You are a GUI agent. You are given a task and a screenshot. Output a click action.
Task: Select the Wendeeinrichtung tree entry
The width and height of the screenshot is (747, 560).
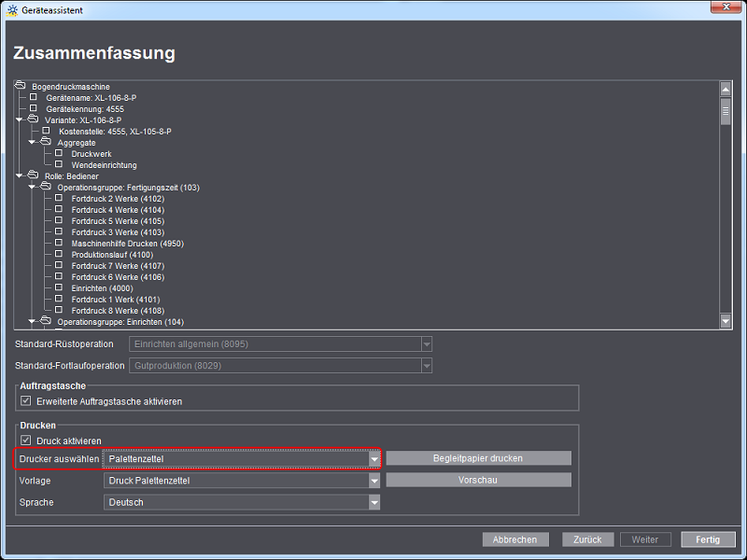[x=104, y=164]
